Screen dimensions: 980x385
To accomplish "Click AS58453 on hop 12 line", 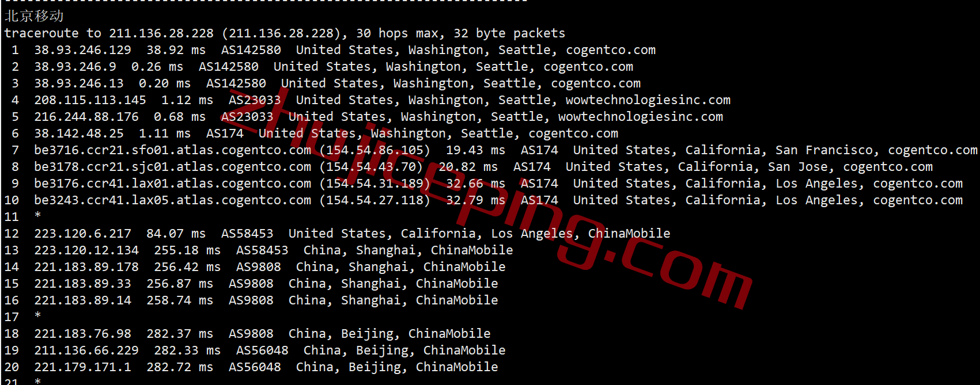I will coord(247,234).
